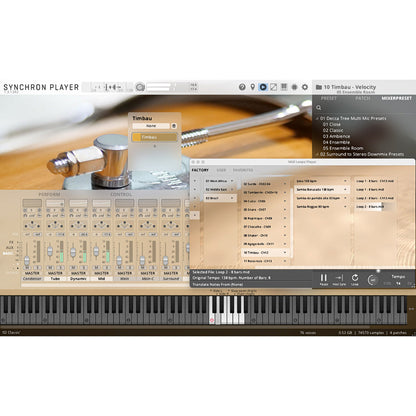Open the FACTORY tab in loops player

[200, 170]
